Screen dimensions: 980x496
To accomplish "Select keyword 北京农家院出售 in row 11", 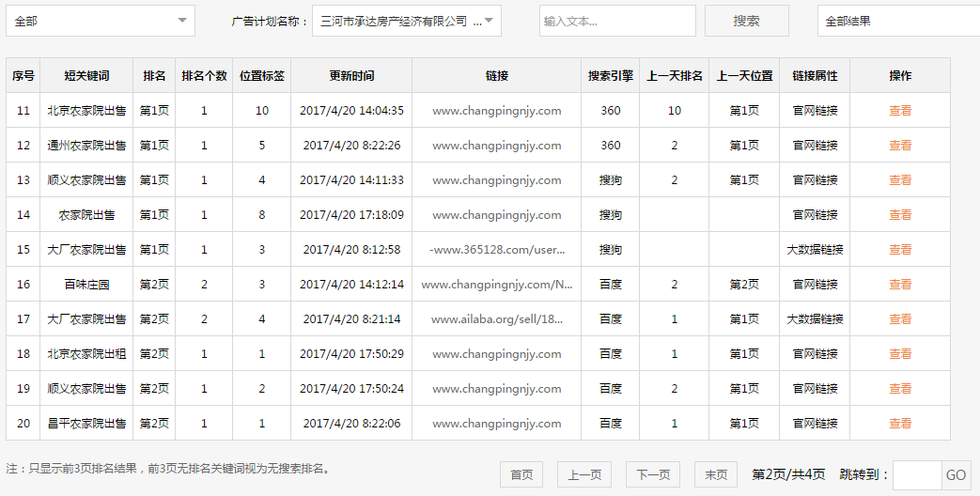I will point(86,111).
